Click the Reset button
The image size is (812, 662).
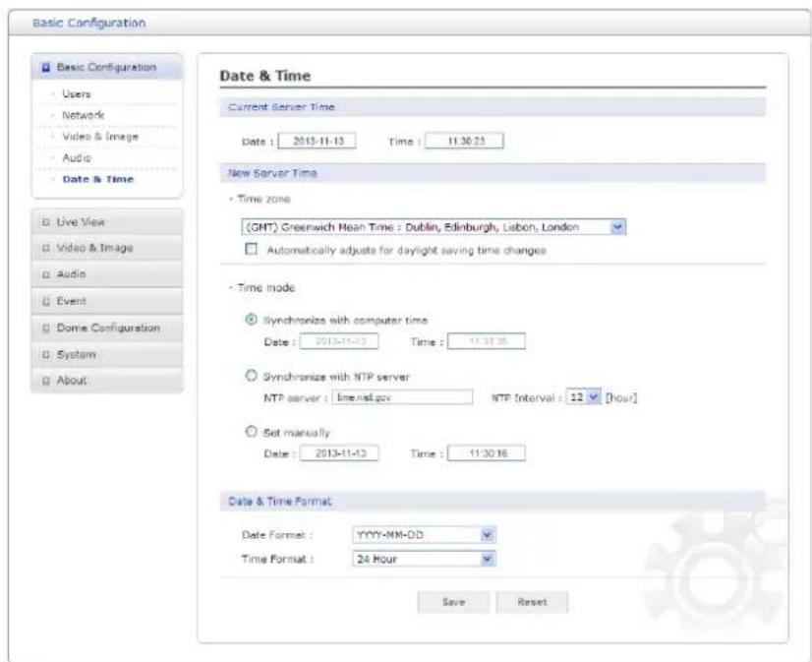point(532,602)
